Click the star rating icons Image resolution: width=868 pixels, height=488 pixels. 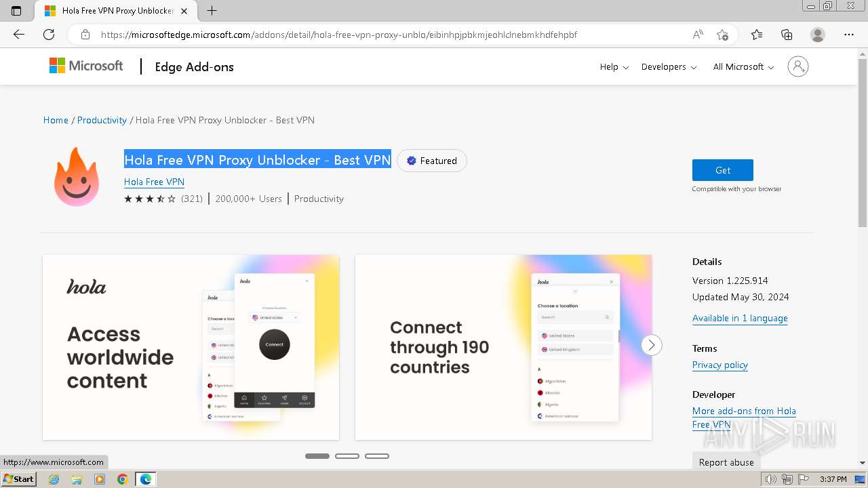click(x=150, y=199)
